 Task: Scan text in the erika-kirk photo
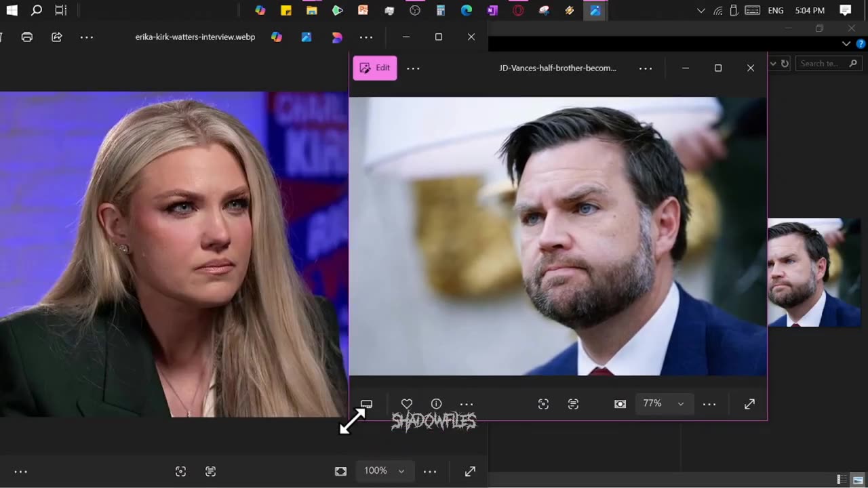[210, 472]
